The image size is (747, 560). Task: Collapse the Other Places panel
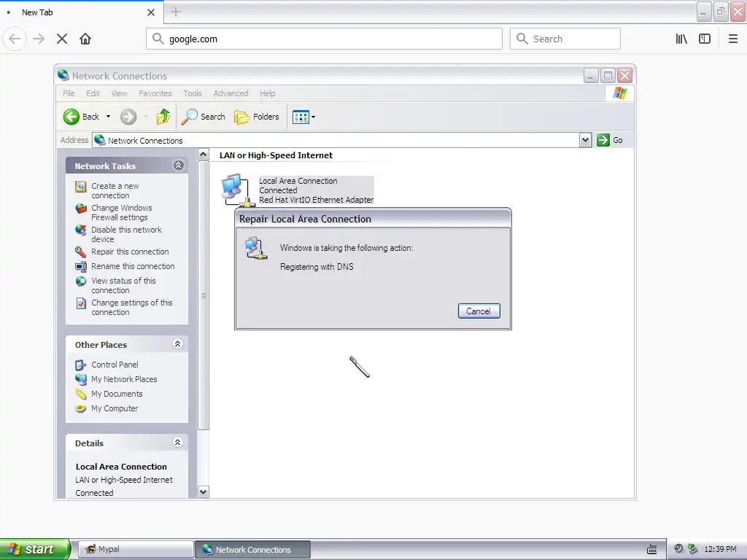[178, 344]
